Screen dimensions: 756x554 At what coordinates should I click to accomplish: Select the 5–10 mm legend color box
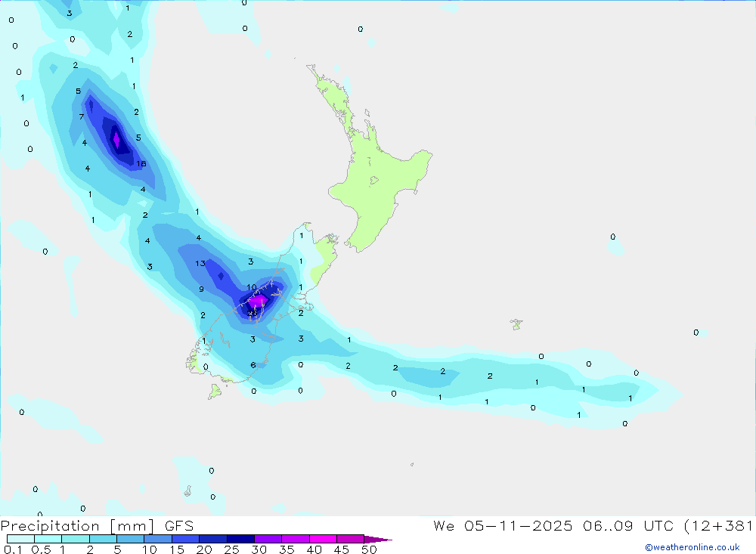[x=130, y=539]
